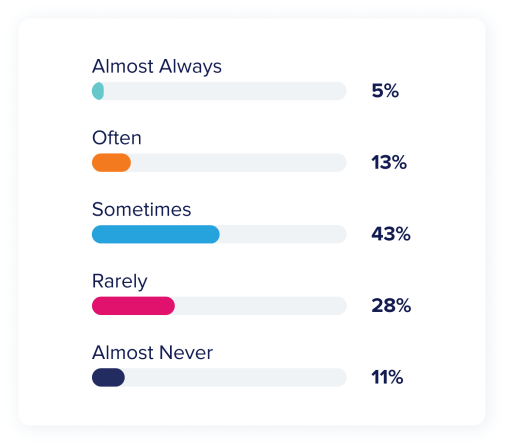
Task: Select the orange Often bar fill
Action: (111, 163)
